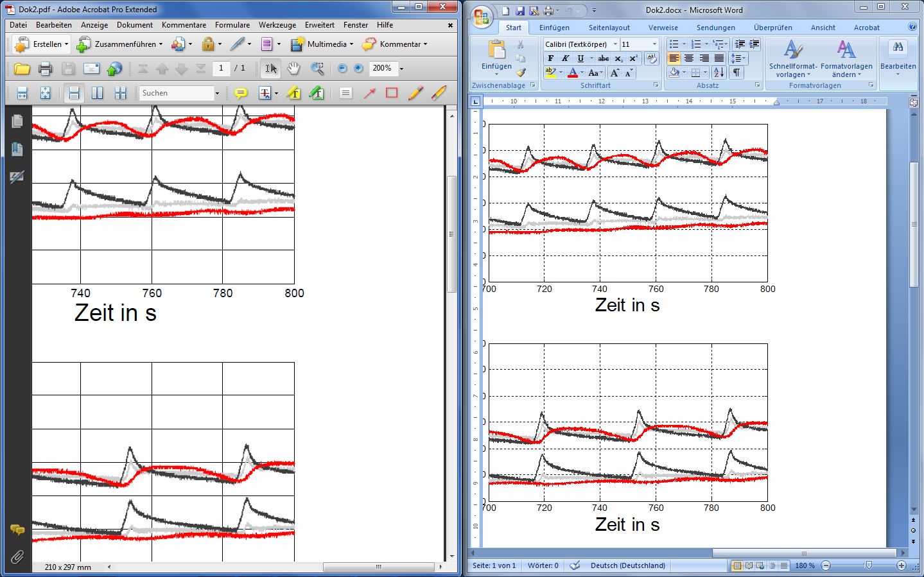Open the Kommentare menu in Acrobat
924x577 pixels.
tap(184, 25)
